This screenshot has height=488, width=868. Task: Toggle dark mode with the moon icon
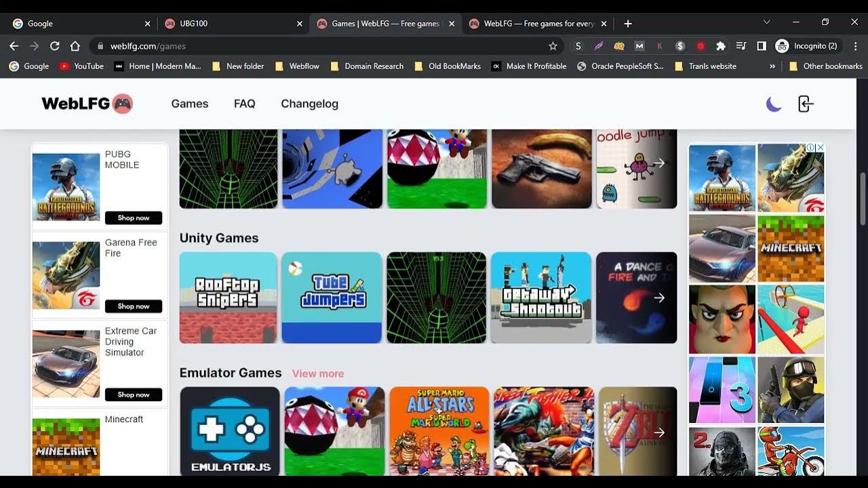[774, 104]
